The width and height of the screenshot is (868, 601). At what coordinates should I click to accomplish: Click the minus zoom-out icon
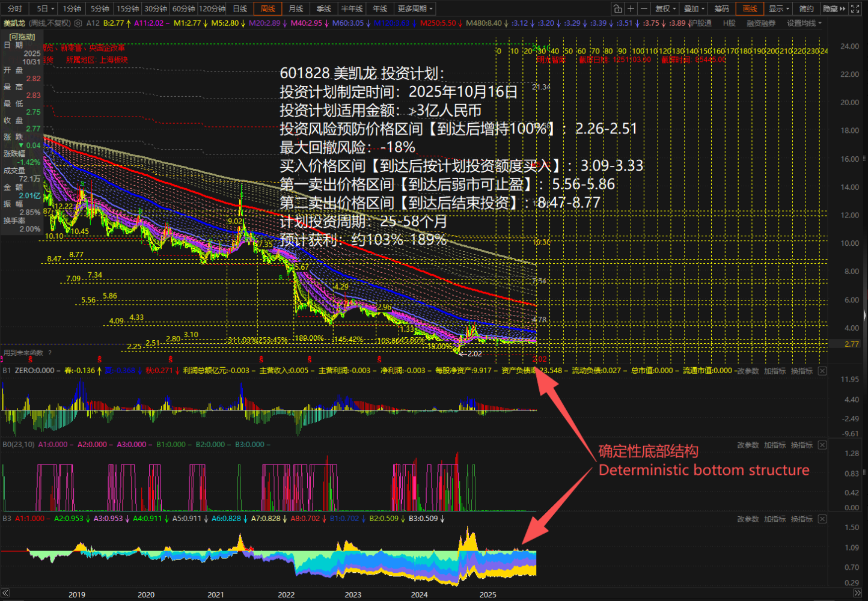tap(644, 8)
